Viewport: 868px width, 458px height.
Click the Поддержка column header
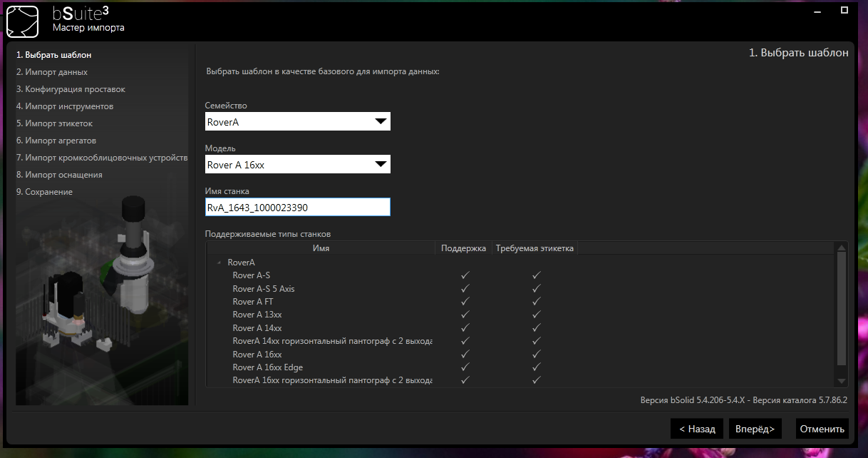464,248
